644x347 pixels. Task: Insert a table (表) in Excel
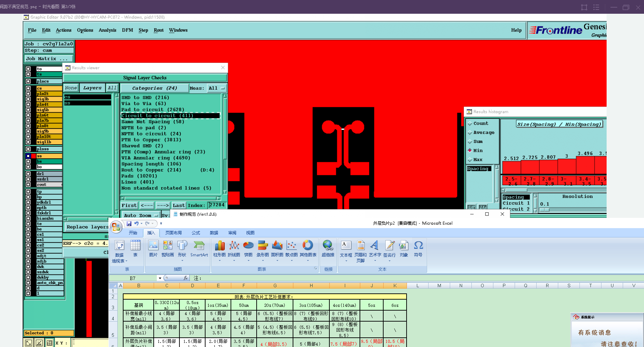click(x=135, y=249)
